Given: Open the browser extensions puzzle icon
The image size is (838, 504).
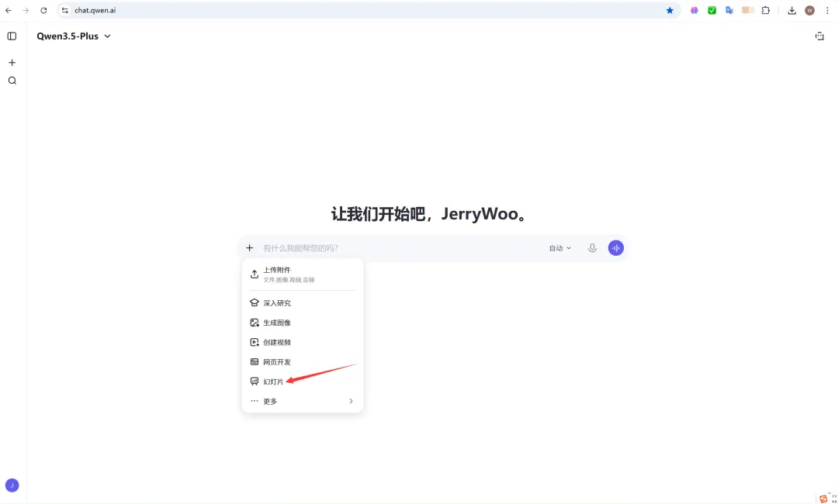Looking at the screenshot, I should point(766,10).
